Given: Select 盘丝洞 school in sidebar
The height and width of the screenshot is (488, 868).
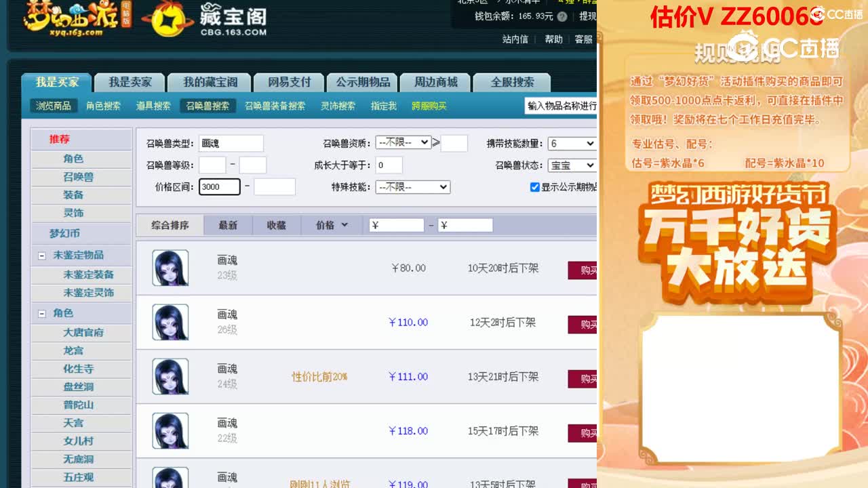Looking at the screenshot, I should [x=79, y=387].
